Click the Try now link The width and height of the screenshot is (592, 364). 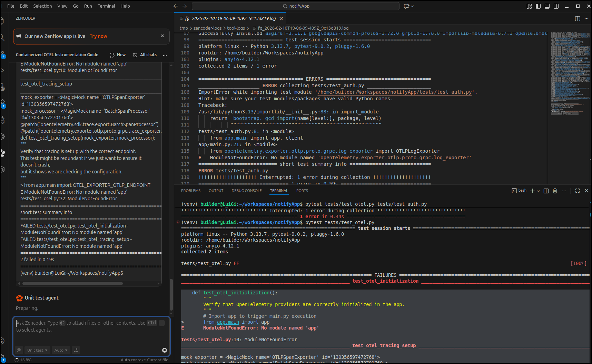pos(98,36)
